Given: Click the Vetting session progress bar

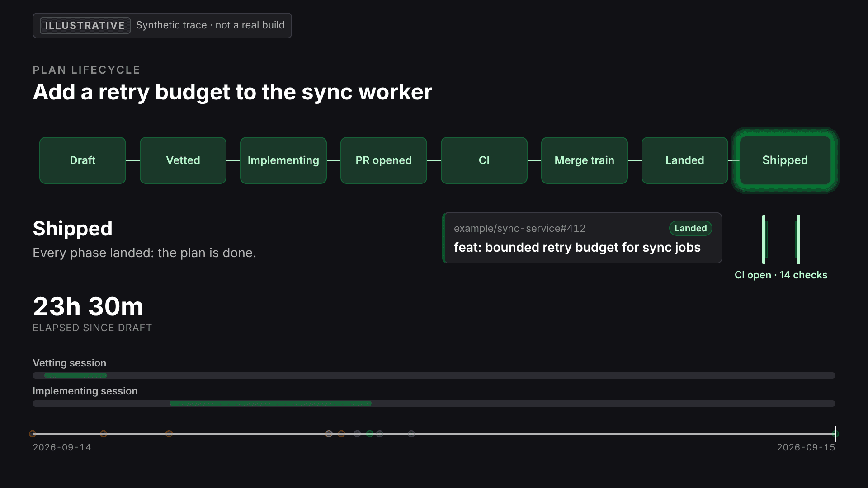Looking at the screenshot, I should click(434, 375).
